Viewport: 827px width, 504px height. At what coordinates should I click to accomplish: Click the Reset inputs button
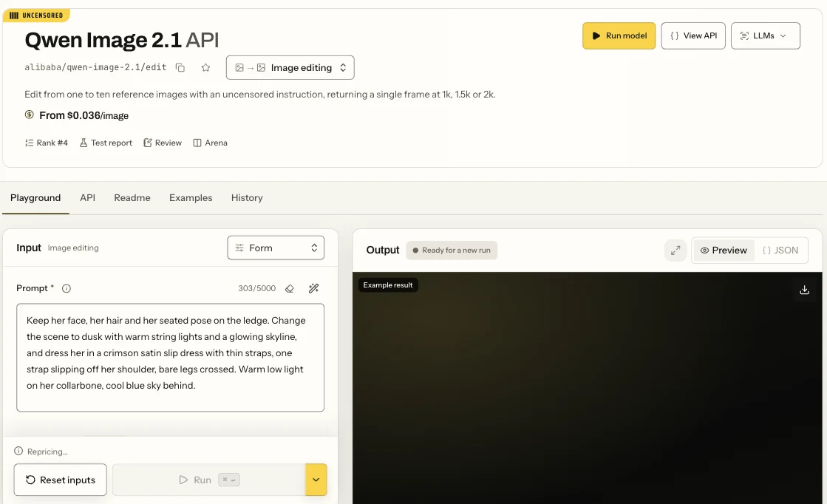pos(60,480)
